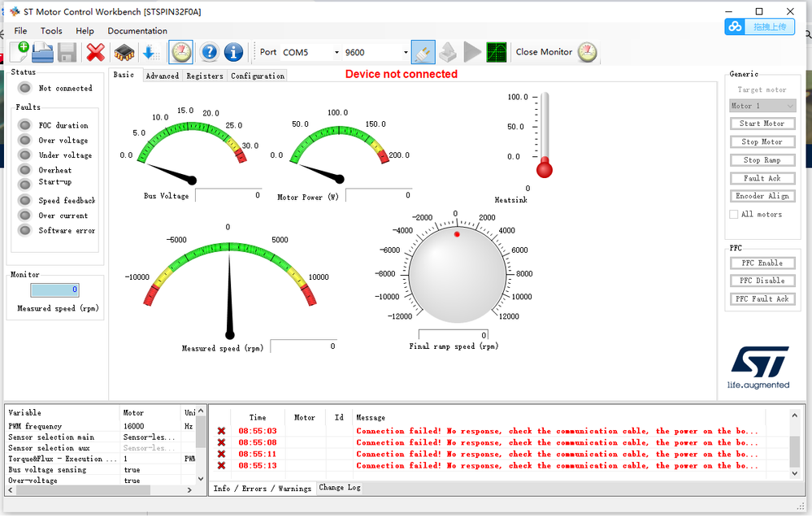
Task: Enable the All motors checkbox
Action: (x=734, y=215)
